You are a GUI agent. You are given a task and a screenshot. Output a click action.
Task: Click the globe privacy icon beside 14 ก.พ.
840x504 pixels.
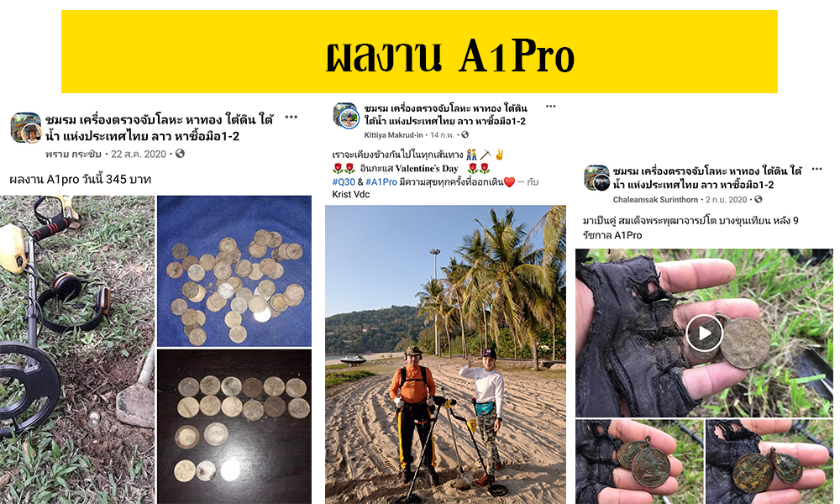click(465, 135)
